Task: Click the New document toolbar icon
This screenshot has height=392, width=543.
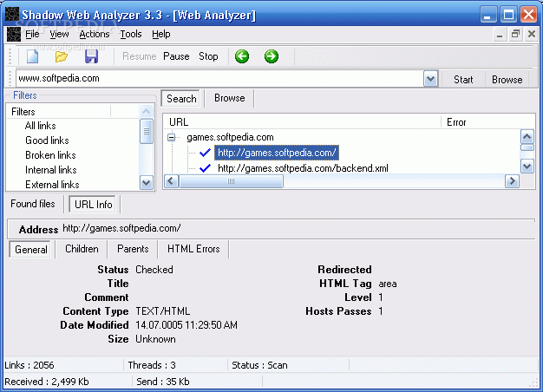Action: click(x=33, y=56)
